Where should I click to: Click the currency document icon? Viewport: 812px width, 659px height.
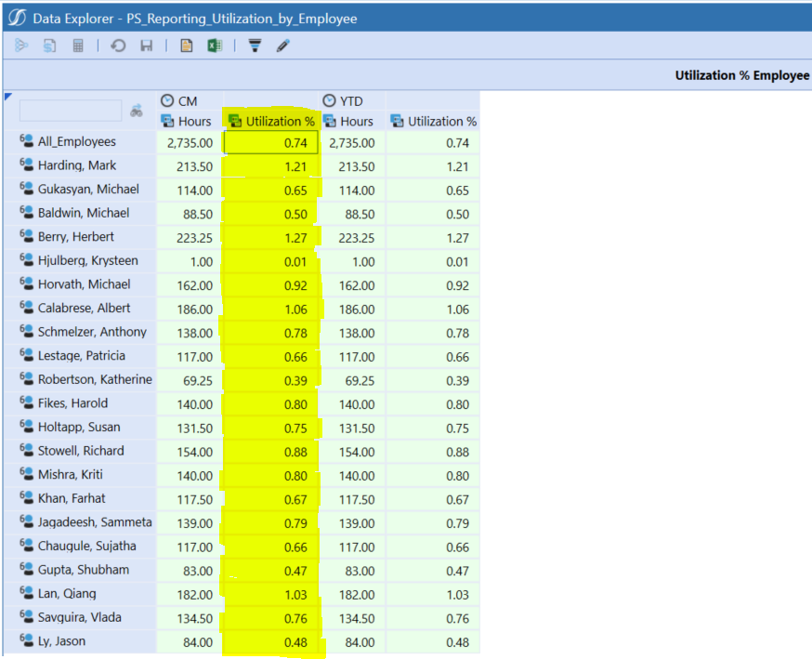48,45
